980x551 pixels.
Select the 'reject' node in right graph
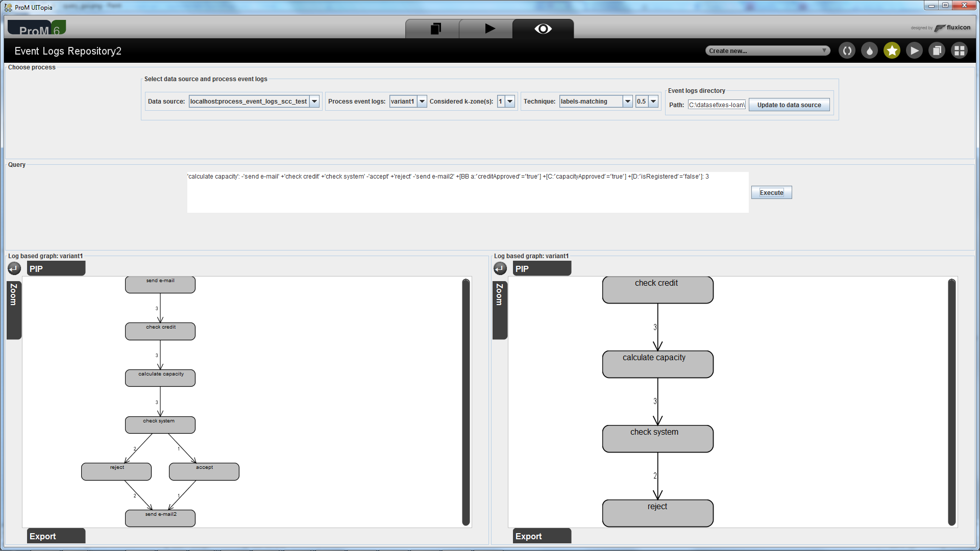(x=657, y=513)
